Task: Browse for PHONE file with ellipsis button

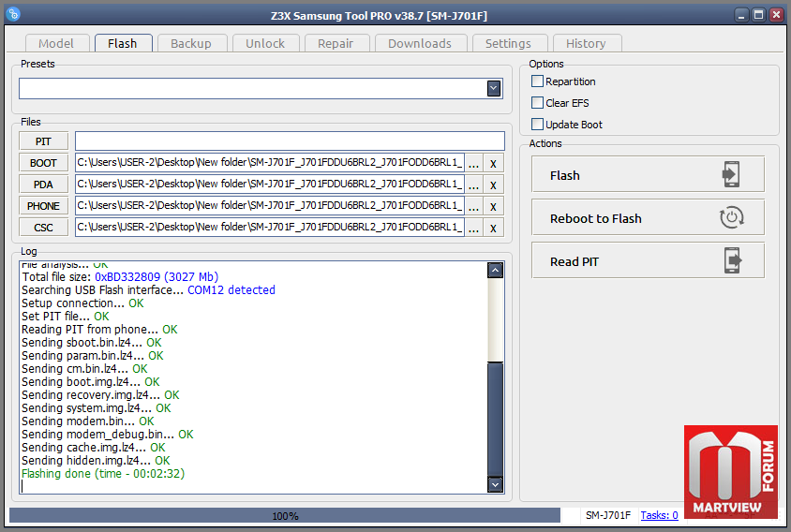Action: [473, 206]
